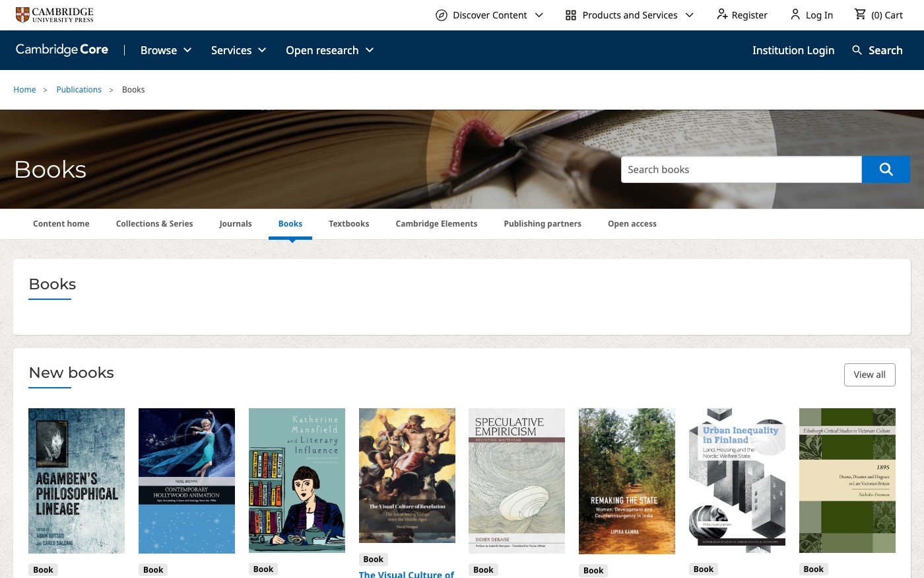The image size is (924, 578).
Task: Click the Book label under Katherine Mansfield cover
Action: 263,569
